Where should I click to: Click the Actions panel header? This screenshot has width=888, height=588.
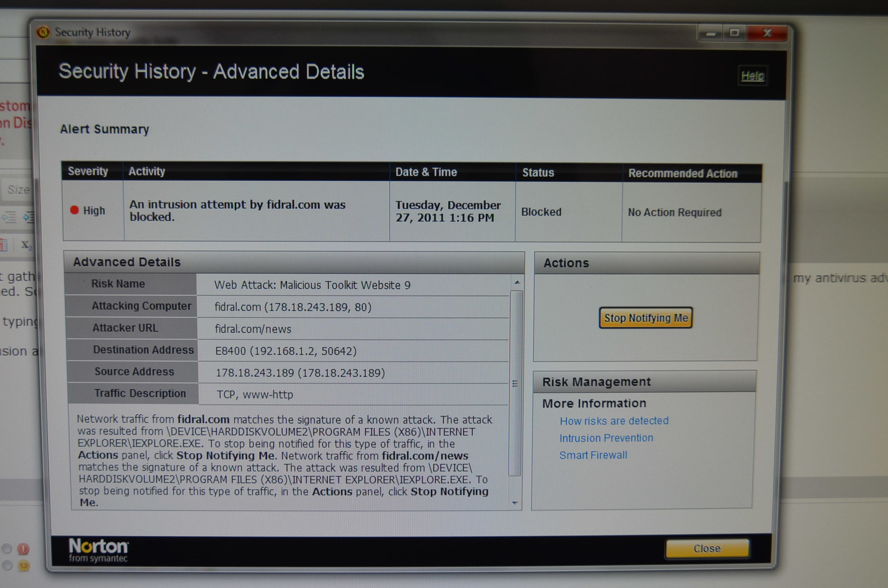coord(647,263)
